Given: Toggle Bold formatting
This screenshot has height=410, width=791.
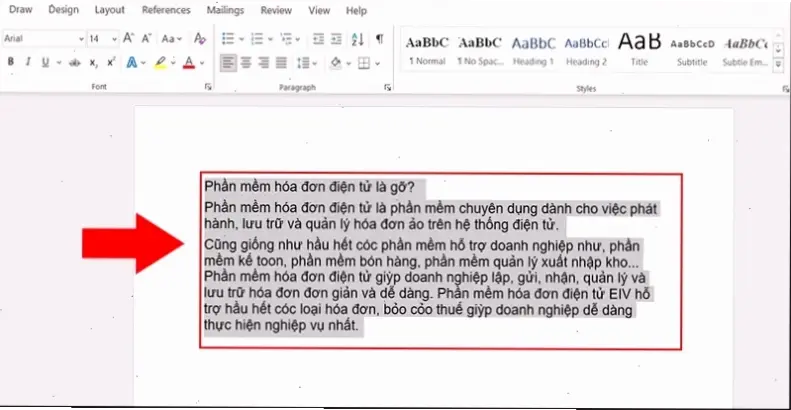Looking at the screenshot, I should coord(11,63).
